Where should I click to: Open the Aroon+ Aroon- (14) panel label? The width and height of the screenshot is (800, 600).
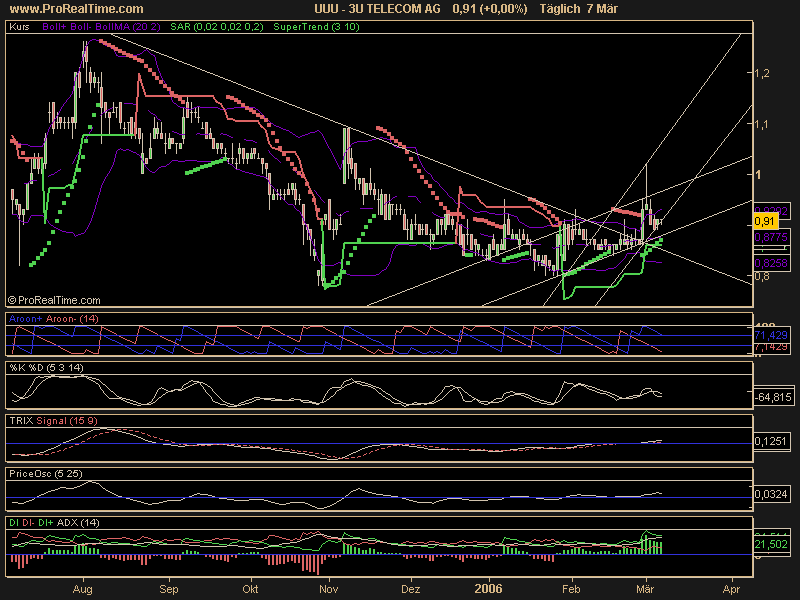coord(53,318)
